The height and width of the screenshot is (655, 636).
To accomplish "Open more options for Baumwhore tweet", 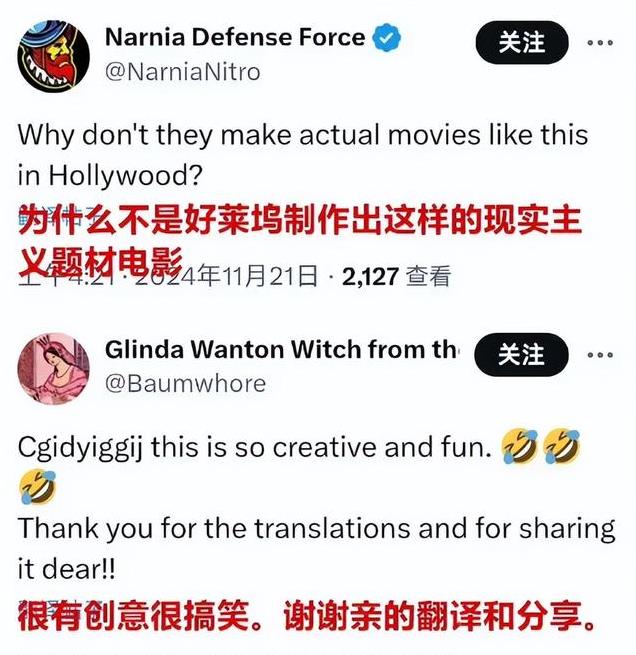I will (600, 355).
